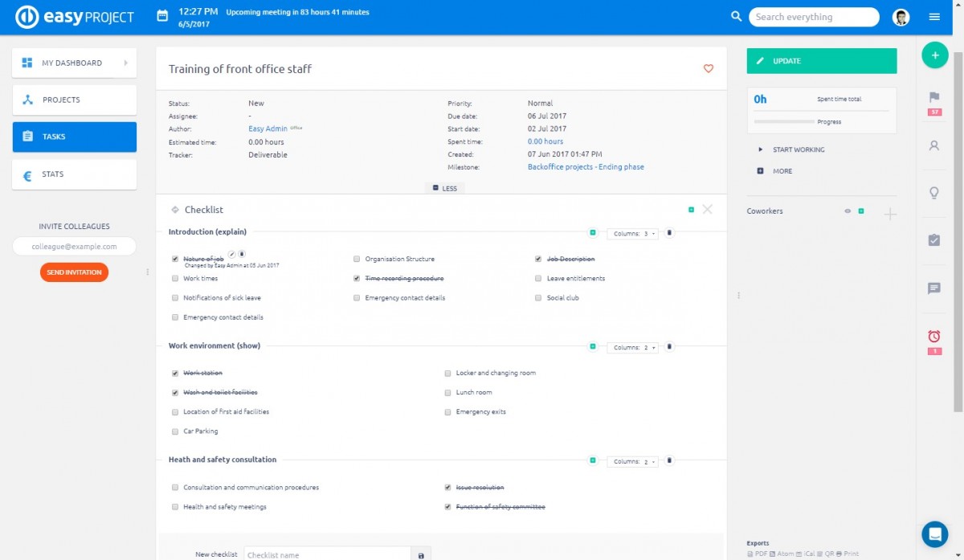Open reminders via the red alarm clock icon

point(933,337)
